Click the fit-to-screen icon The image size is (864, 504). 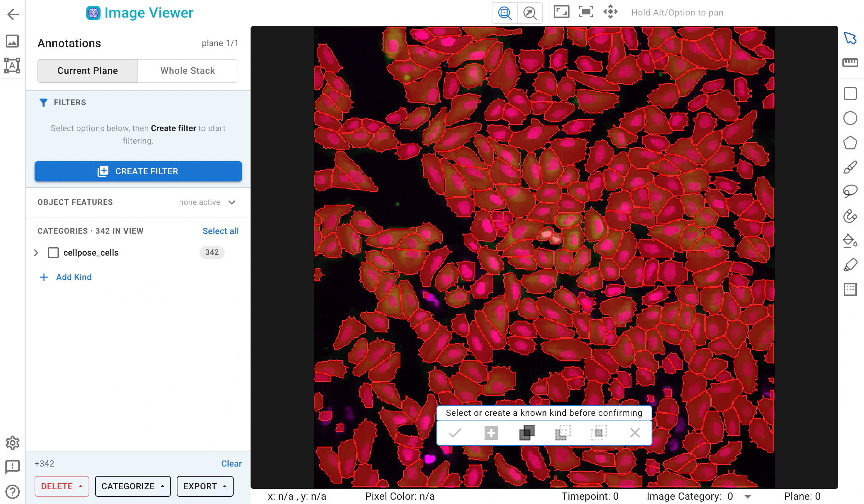[561, 12]
